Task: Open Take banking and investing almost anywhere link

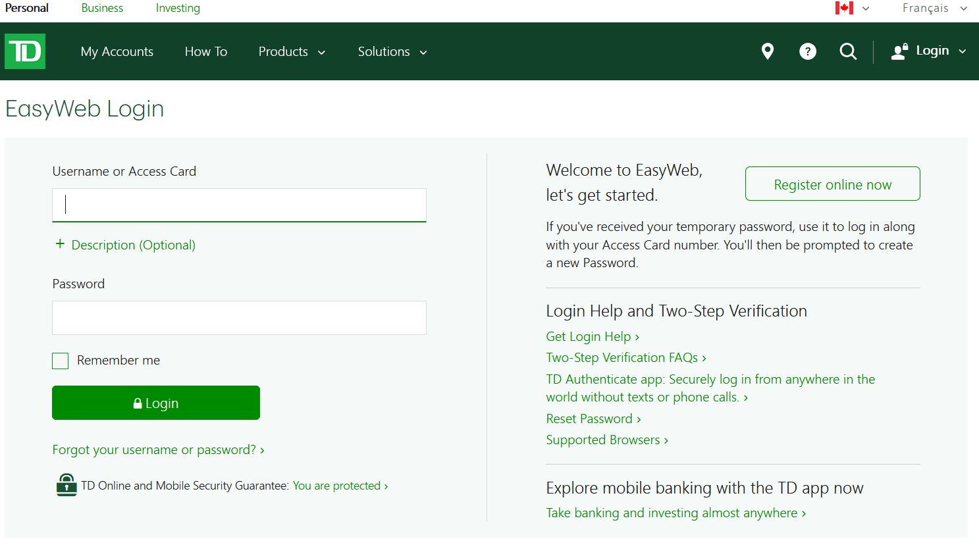Action: (676, 513)
